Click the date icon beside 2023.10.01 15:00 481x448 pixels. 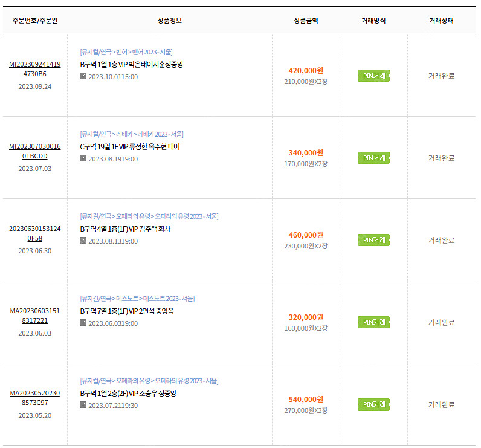click(x=83, y=76)
